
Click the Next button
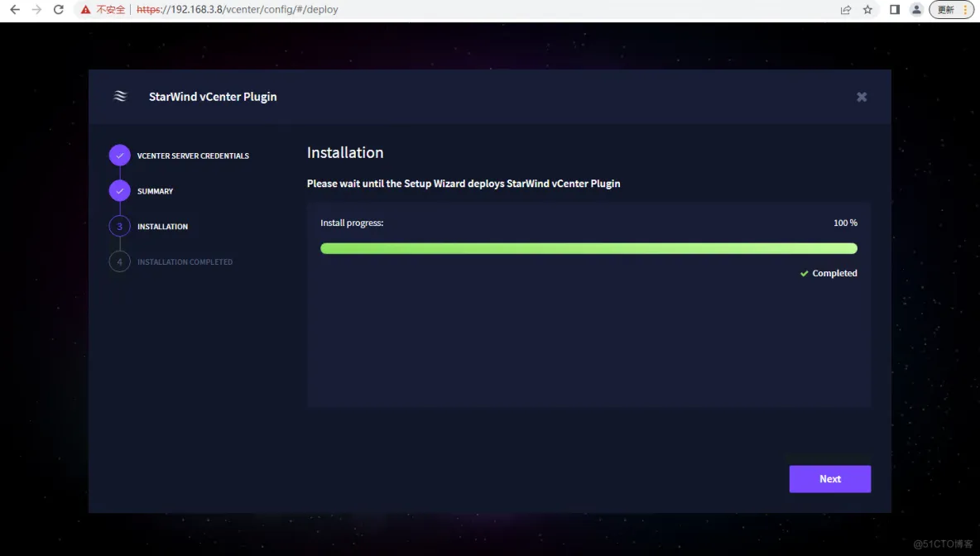[x=830, y=479]
